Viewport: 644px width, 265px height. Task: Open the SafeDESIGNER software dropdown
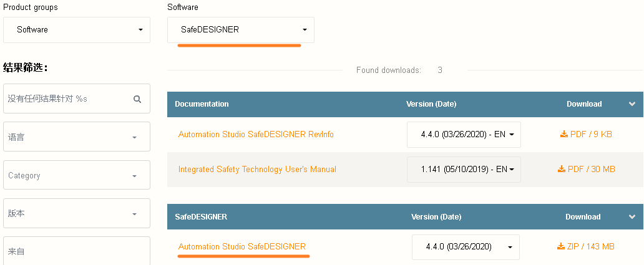tap(241, 29)
